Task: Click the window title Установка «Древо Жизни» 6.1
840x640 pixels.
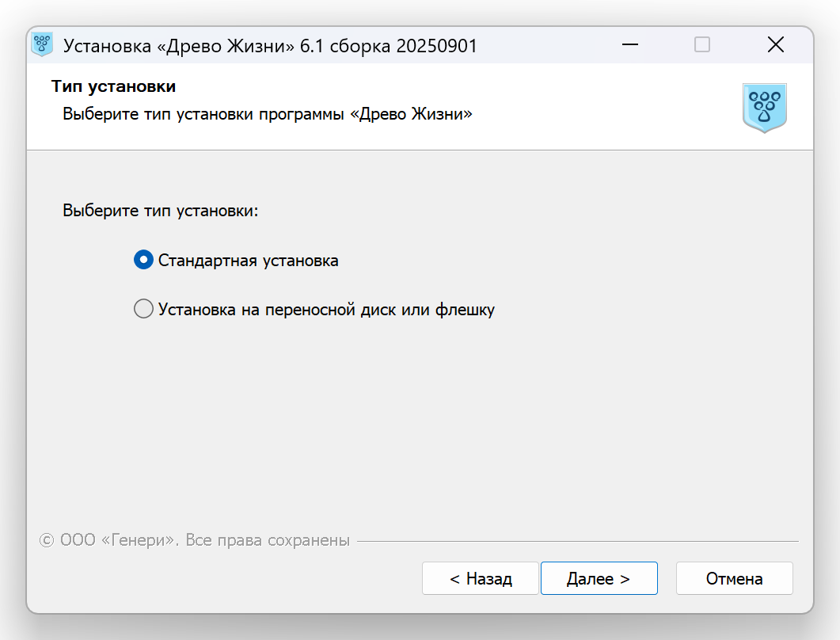Action: click(x=271, y=46)
